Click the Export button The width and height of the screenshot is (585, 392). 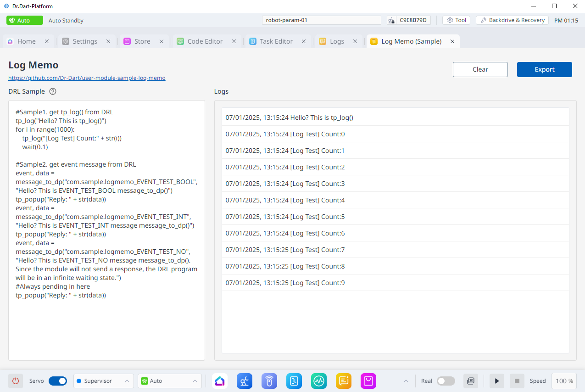(544, 69)
